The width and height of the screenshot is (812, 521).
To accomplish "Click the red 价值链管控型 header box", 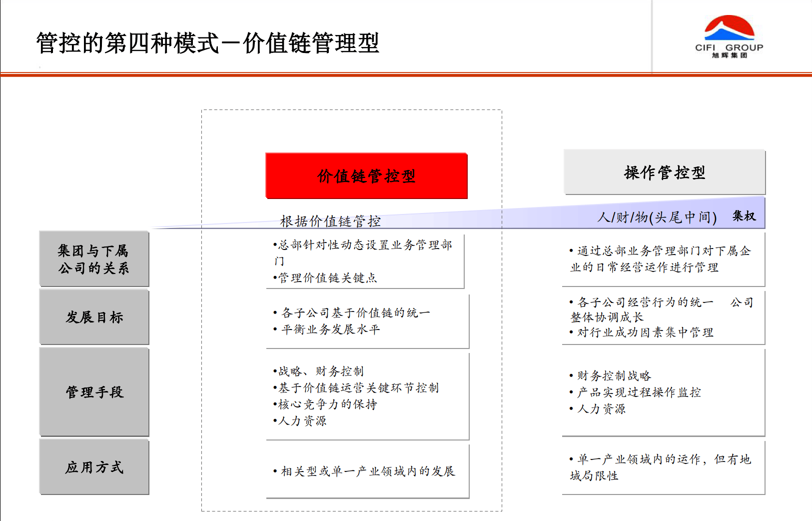I will [366, 175].
